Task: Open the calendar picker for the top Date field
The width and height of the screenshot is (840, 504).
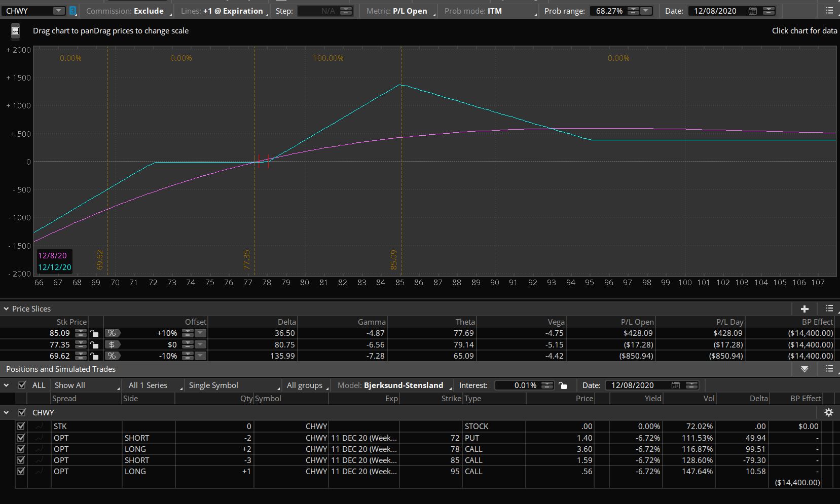Action: pos(753,11)
